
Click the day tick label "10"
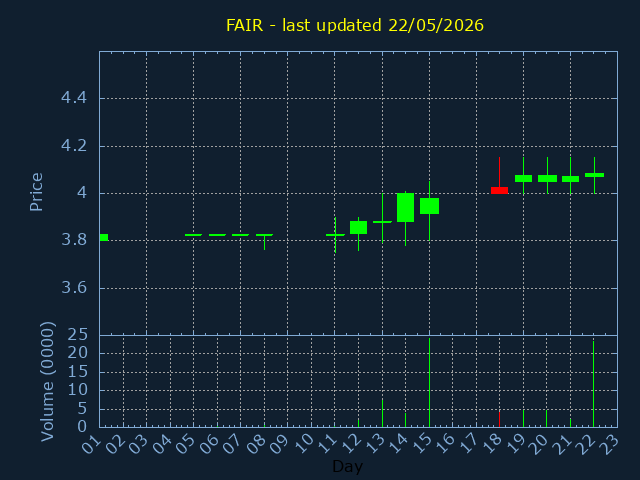coord(303,444)
